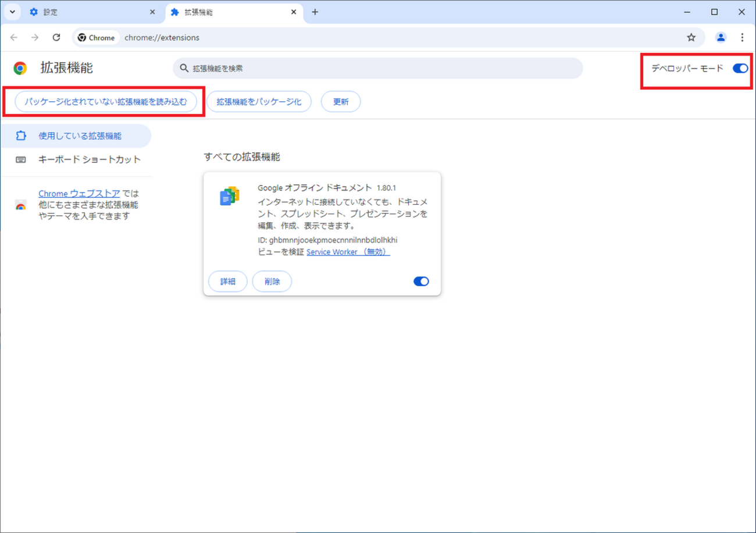Bookmark this page with the star icon

click(691, 38)
